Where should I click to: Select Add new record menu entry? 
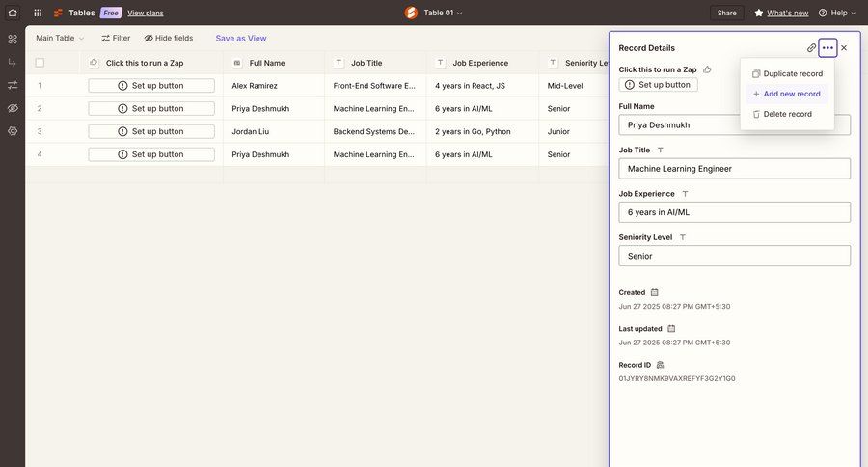pyautogui.click(x=792, y=94)
